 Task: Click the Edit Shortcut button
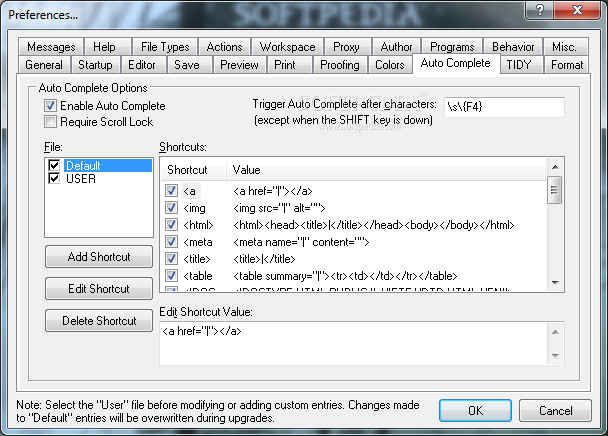[99, 288]
